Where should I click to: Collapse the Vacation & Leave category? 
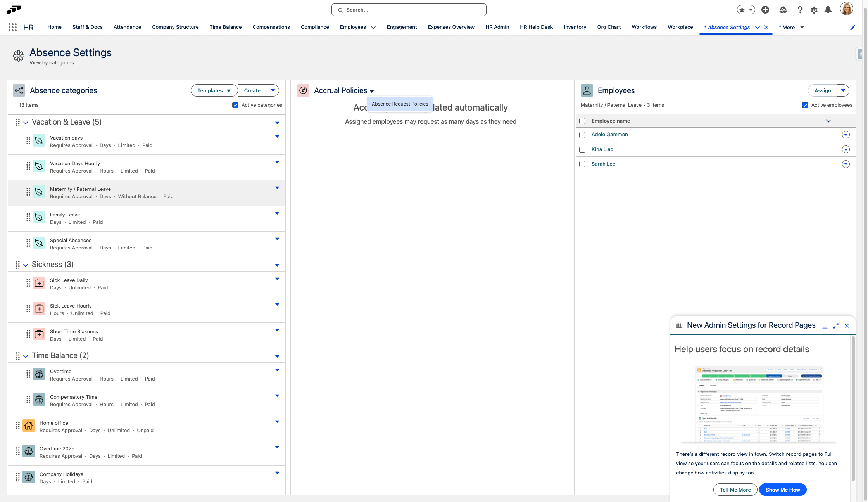(x=26, y=122)
